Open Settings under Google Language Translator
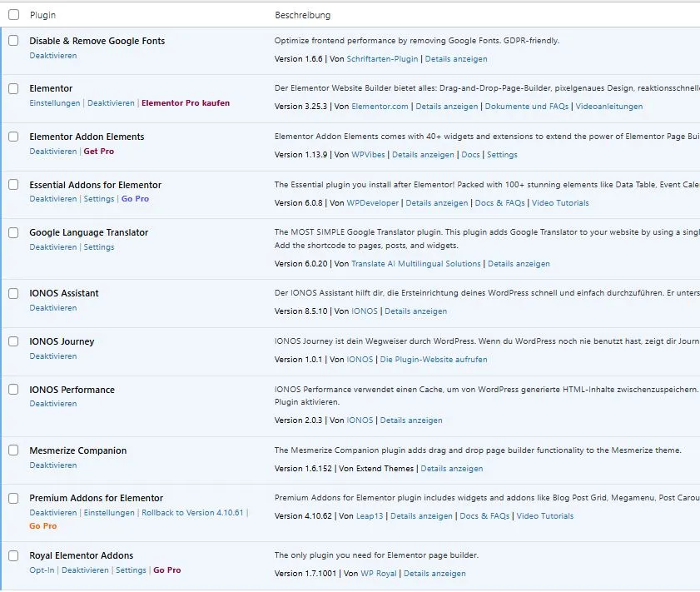 pos(99,247)
